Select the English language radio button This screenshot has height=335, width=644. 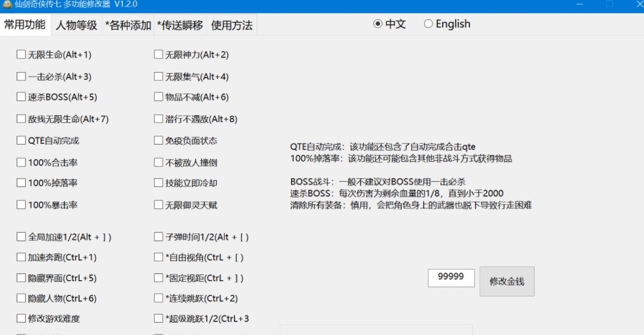(x=428, y=24)
